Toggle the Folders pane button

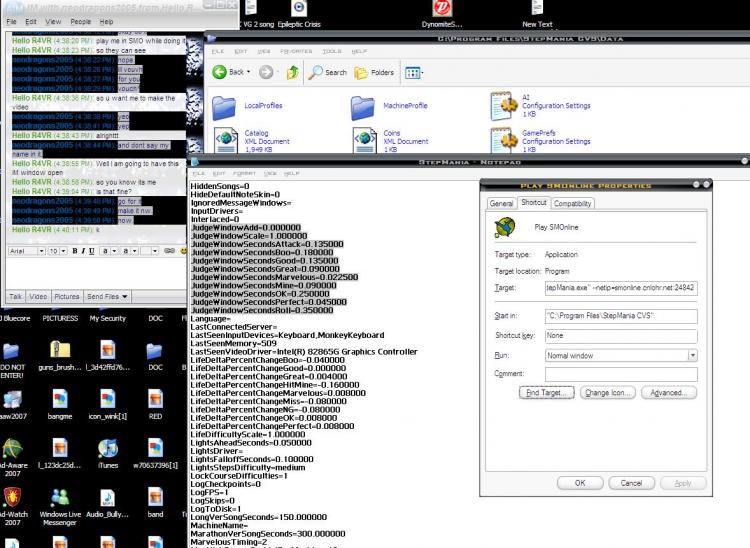pyautogui.click(x=375, y=73)
